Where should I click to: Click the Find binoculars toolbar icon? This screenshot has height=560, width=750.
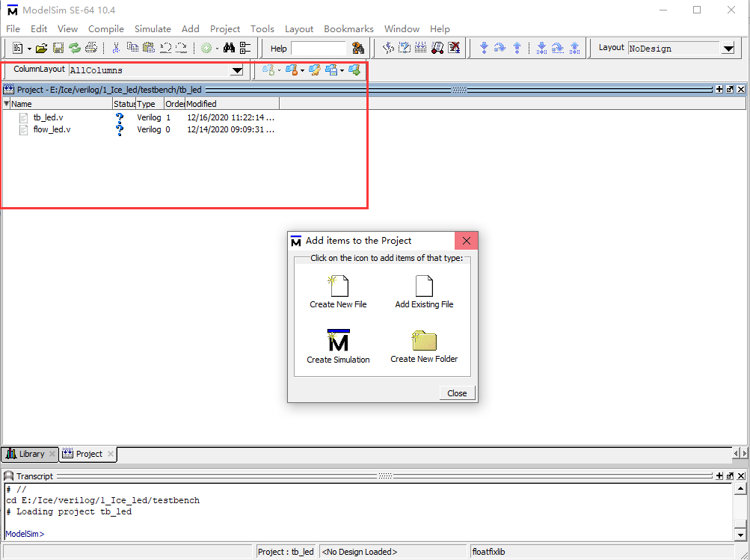[x=229, y=47]
